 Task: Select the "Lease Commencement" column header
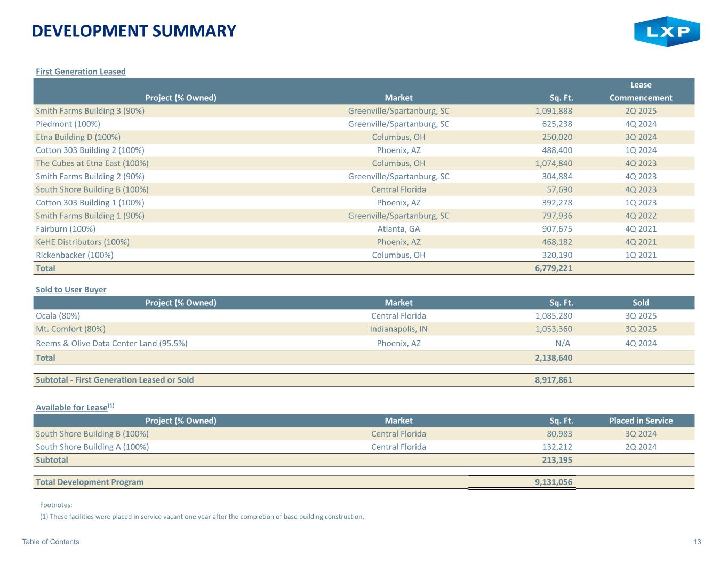[641, 91]
